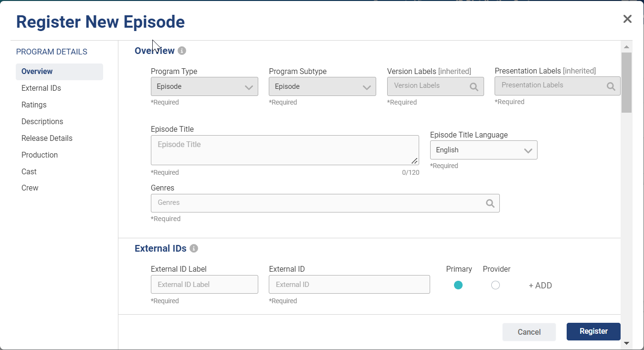Viewport: 644px width, 350px height.
Task: Click the scroll down arrow
Action: coord(626,343)
